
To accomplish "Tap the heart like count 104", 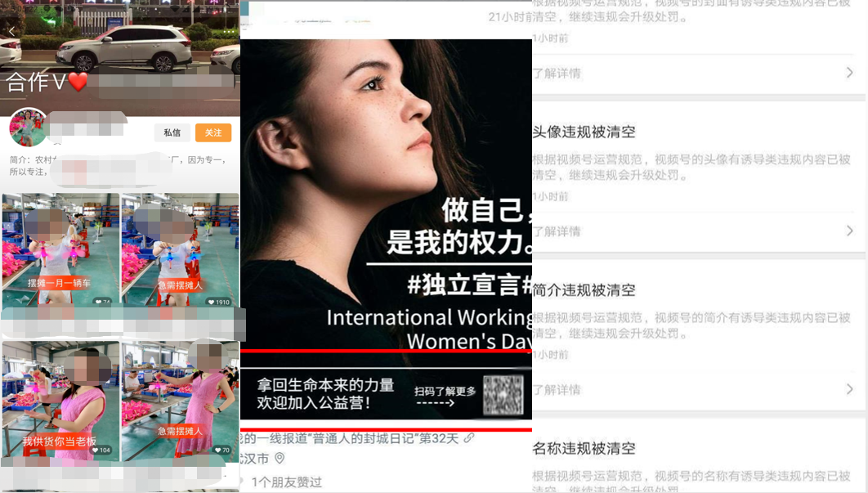I will tap(101, 450).
